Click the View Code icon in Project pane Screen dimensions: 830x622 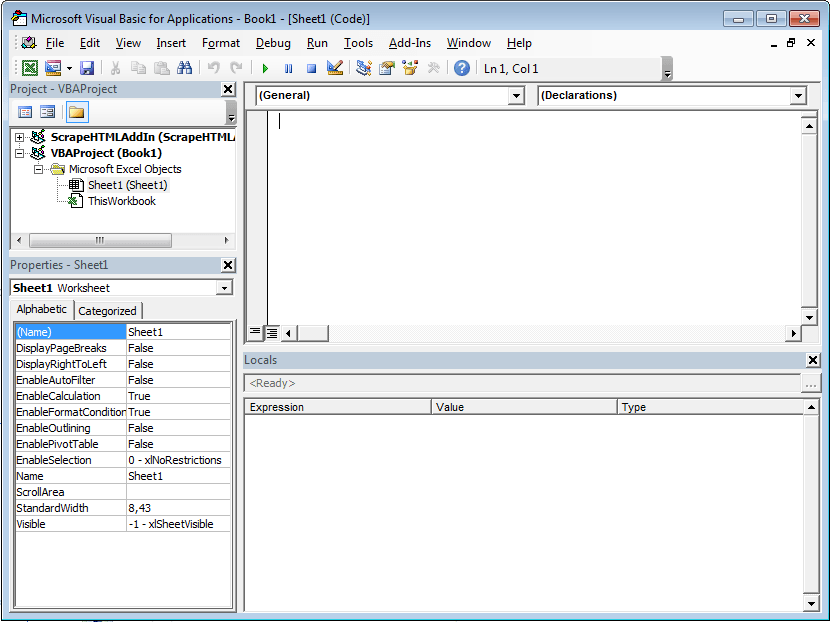(25, 112)
